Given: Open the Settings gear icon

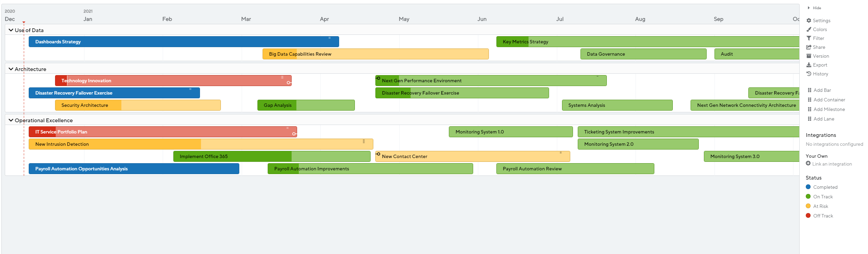Looking at the screenshot, I should 809,20.
